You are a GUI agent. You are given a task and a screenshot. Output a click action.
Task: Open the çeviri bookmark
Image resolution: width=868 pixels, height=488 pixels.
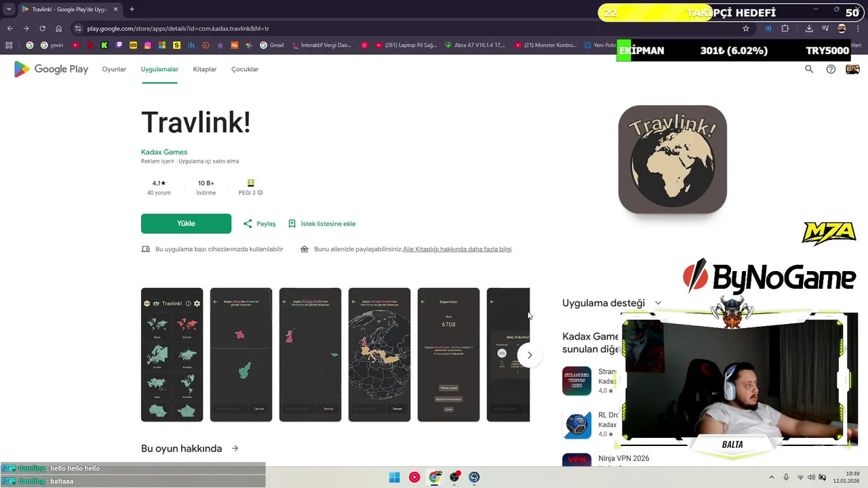52,45
